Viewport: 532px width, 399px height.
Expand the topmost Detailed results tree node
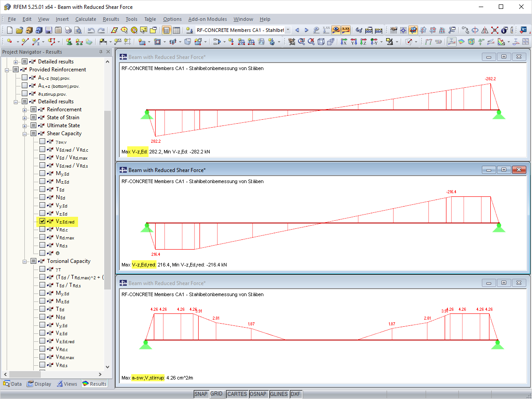(16, 62)
